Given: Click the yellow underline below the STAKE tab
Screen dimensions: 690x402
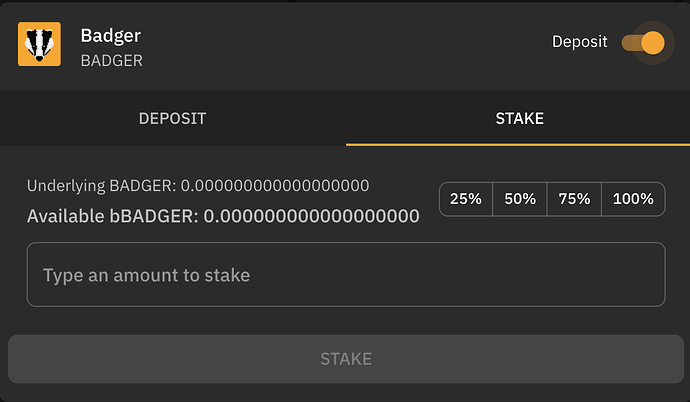Looking at the screenshot, I should tap(517, 144).
